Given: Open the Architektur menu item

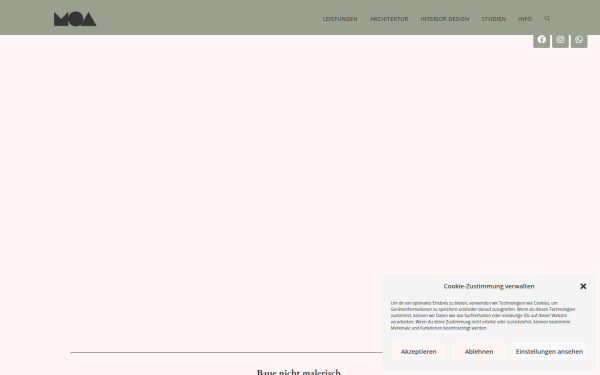Looking at the screenshot, I should click(389, 19).
